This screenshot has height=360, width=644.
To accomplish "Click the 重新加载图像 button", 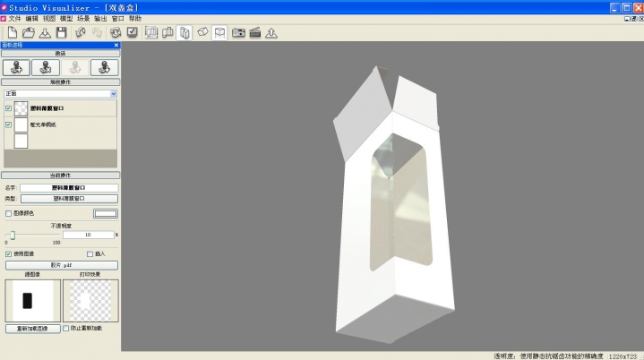I will point(33,329).
